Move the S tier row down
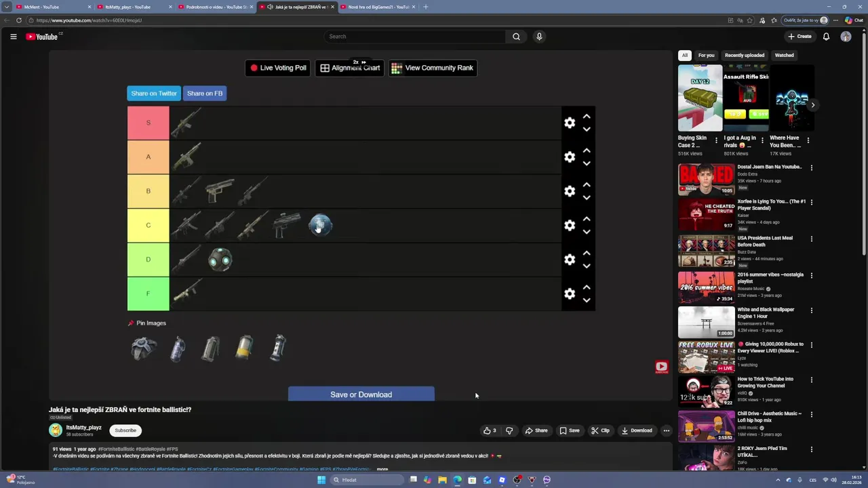Viewport: 868px width, 488px height. pyautogui.click(x=587, y=129)
